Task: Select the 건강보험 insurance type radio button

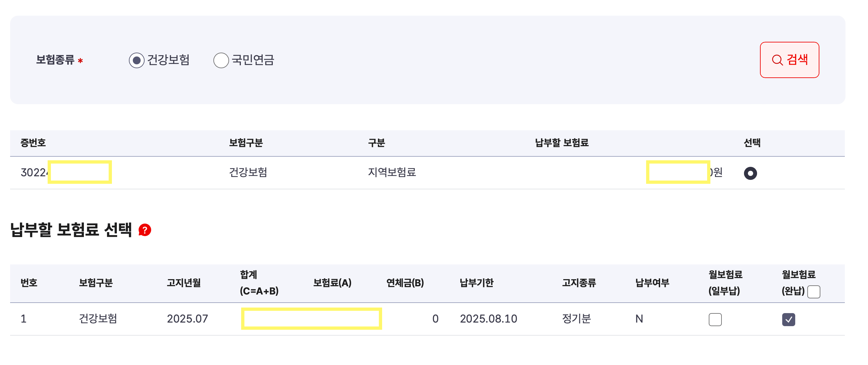Action: click(136, 61)
